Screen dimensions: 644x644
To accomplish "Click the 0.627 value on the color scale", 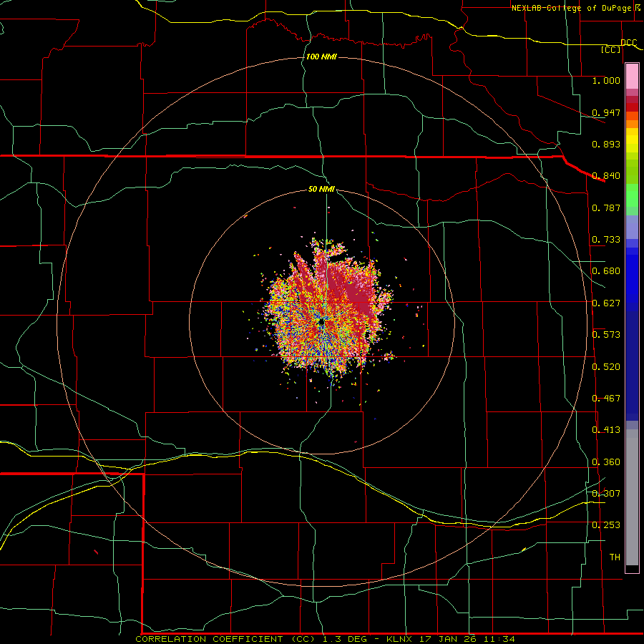I will point(606,303).
